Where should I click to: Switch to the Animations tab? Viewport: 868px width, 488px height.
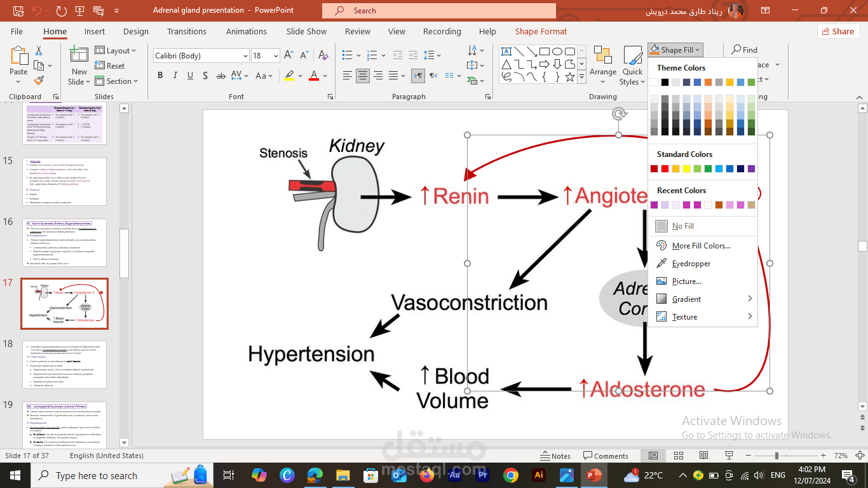247,31
